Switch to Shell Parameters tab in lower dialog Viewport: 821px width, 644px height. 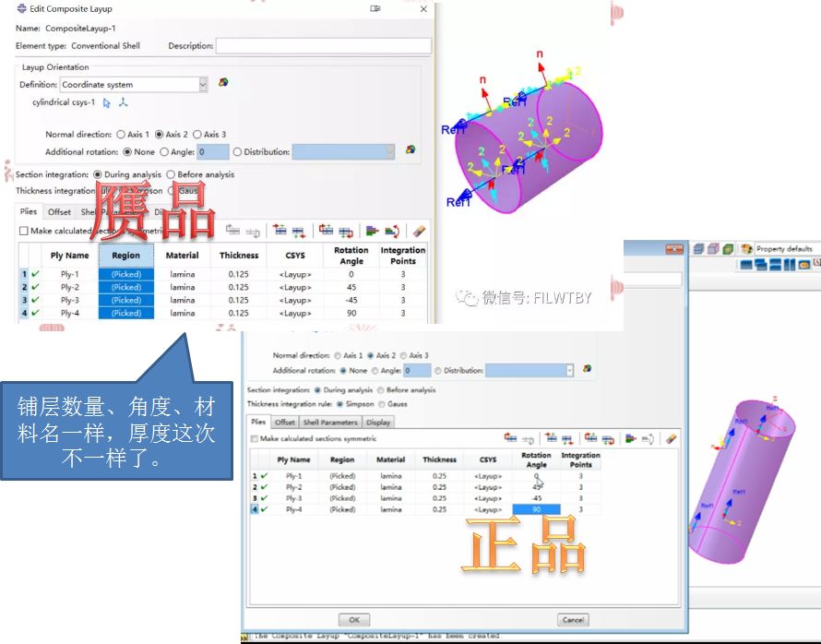click(x=331, y=423)
